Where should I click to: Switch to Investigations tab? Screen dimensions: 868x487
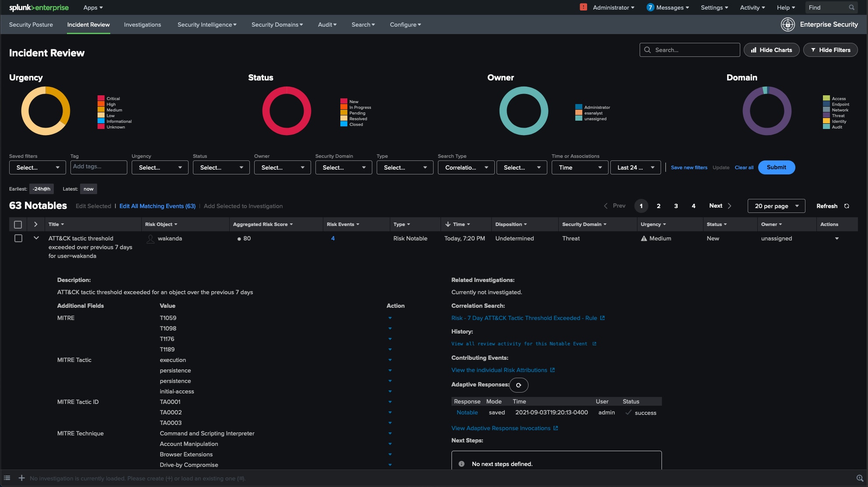[142, 24]
